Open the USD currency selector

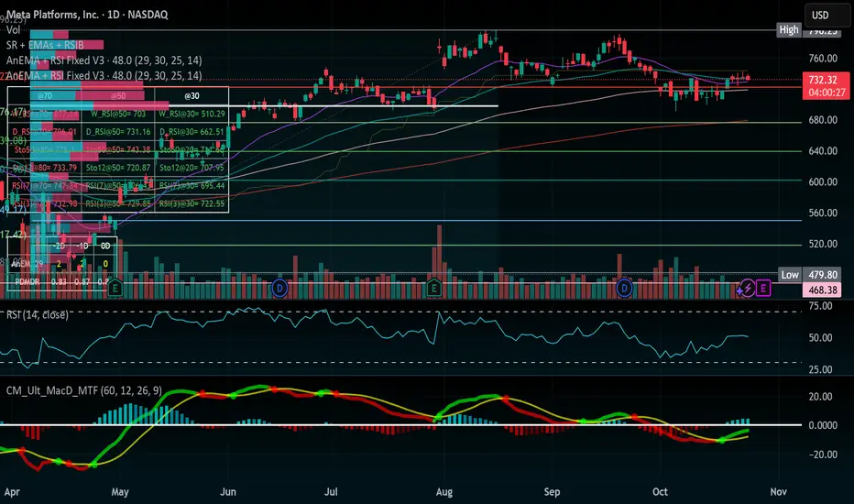click(826, 16)
